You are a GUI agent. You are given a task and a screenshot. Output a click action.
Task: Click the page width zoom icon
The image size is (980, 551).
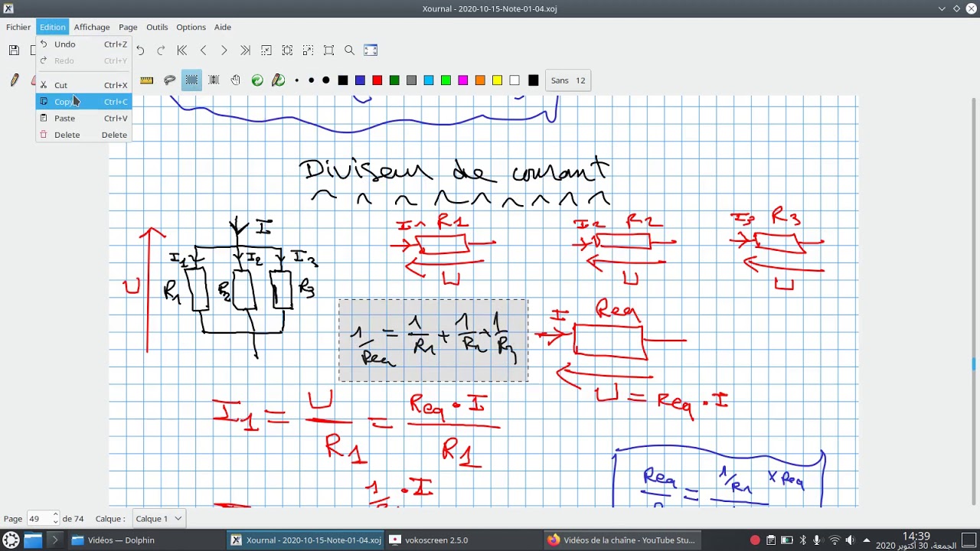pos(287,51)
